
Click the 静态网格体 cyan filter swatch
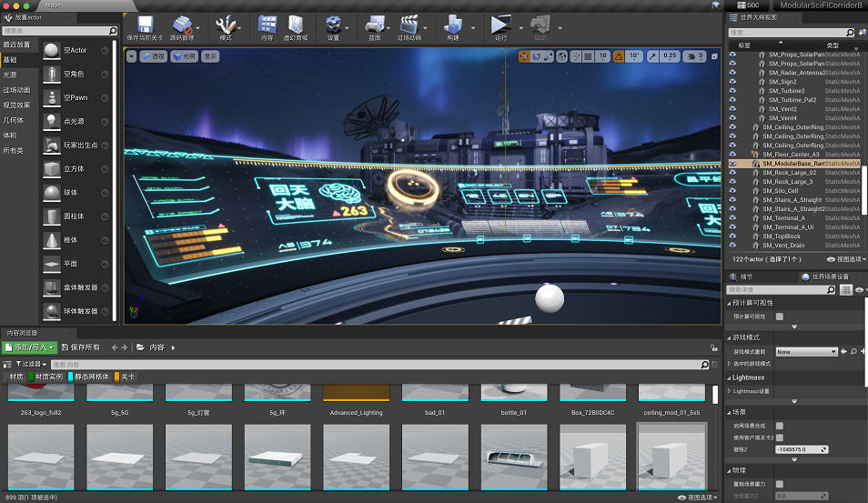[x=71, y=377]
